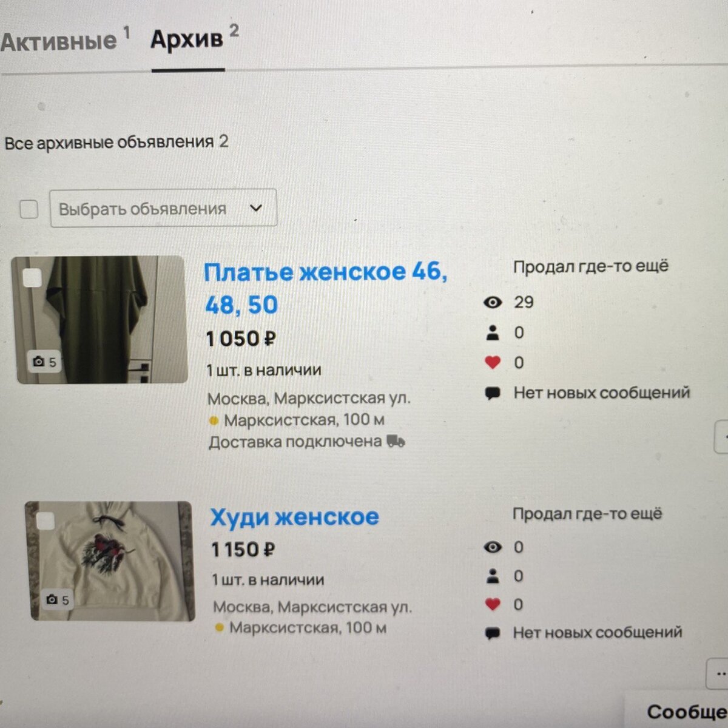
Task: Check the checkbox on the dress listing thumbnail
Action: click(x=32, y=278)
